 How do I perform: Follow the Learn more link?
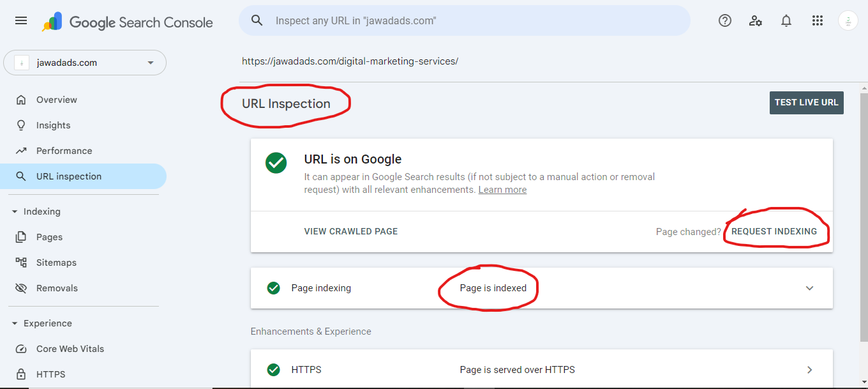tap(502, 190)
